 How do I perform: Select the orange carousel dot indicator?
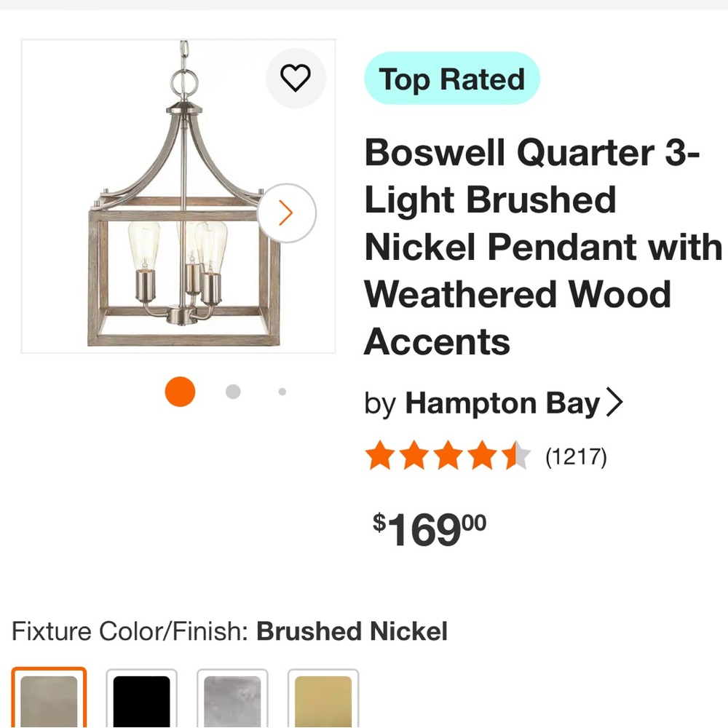179,391
